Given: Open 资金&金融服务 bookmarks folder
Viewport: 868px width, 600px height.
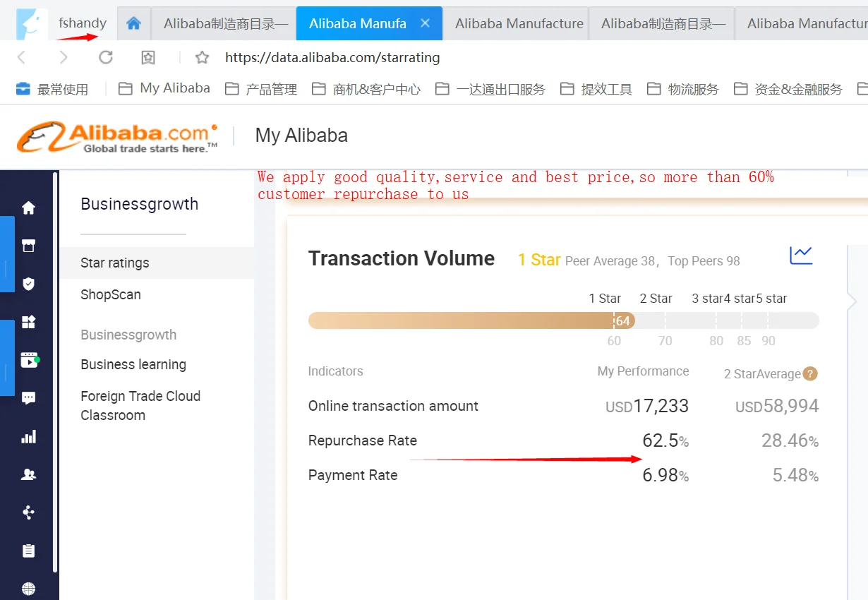Looking at the screenshot, I should [x=788, y=89].
